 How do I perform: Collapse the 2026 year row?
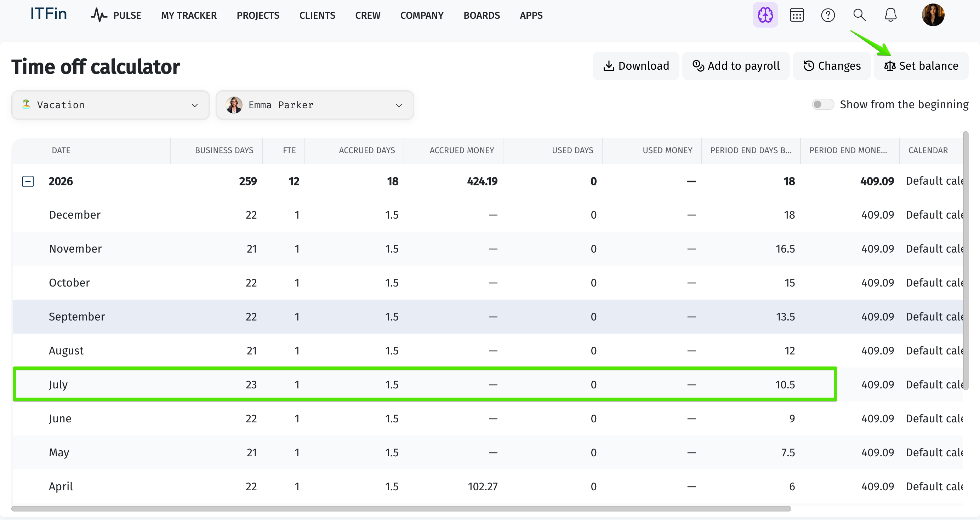(28, 181)
